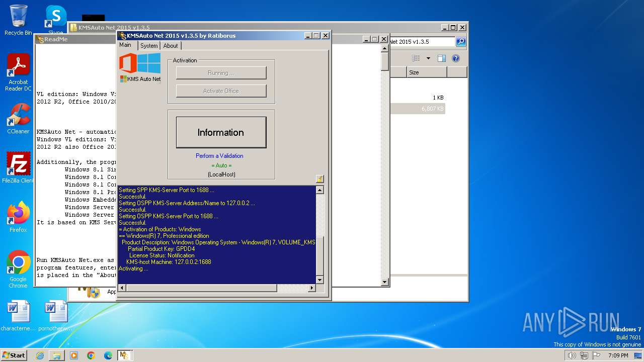Open the System tab in KMSAuto Net
644x362 pixels.
(149, 46)
